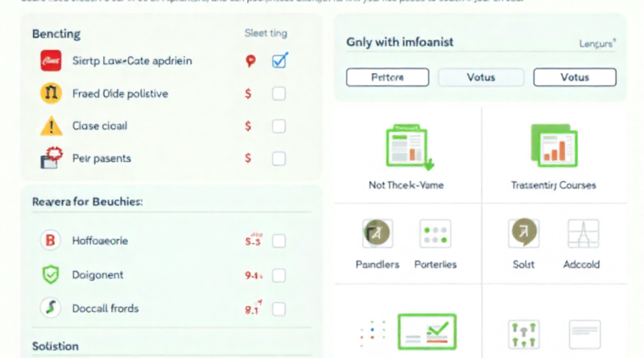Screen dimensions: 644x358
Task: Click the Paindlers icon tile
Action: 377,233
